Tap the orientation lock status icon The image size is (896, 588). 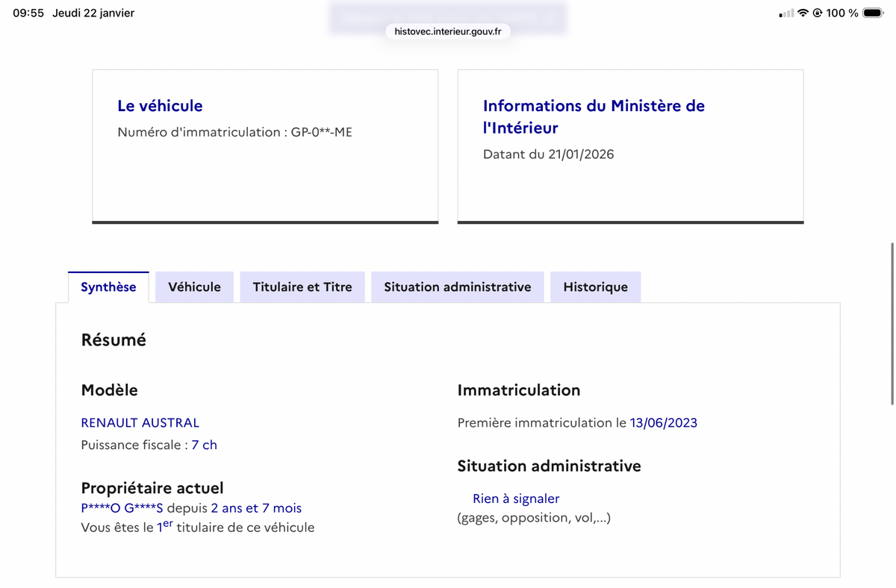click(x=817, y=13)
